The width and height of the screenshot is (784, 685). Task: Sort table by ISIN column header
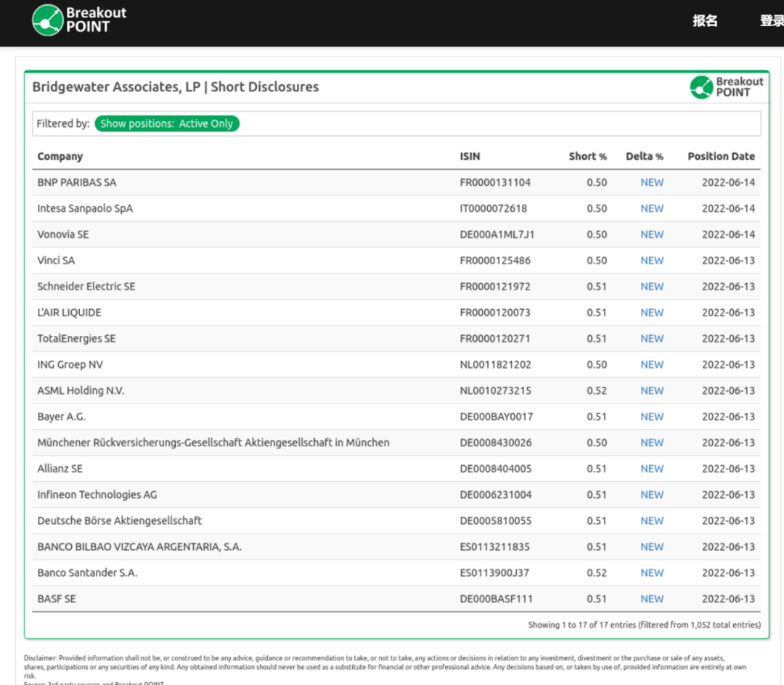pos(470,156)
